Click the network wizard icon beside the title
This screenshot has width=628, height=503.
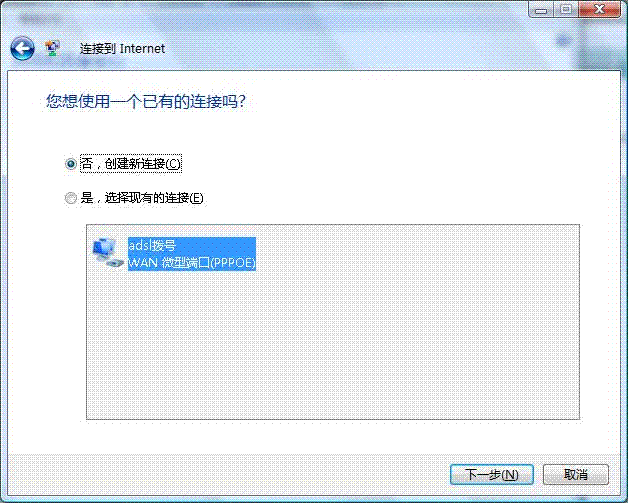coord(52,48)
